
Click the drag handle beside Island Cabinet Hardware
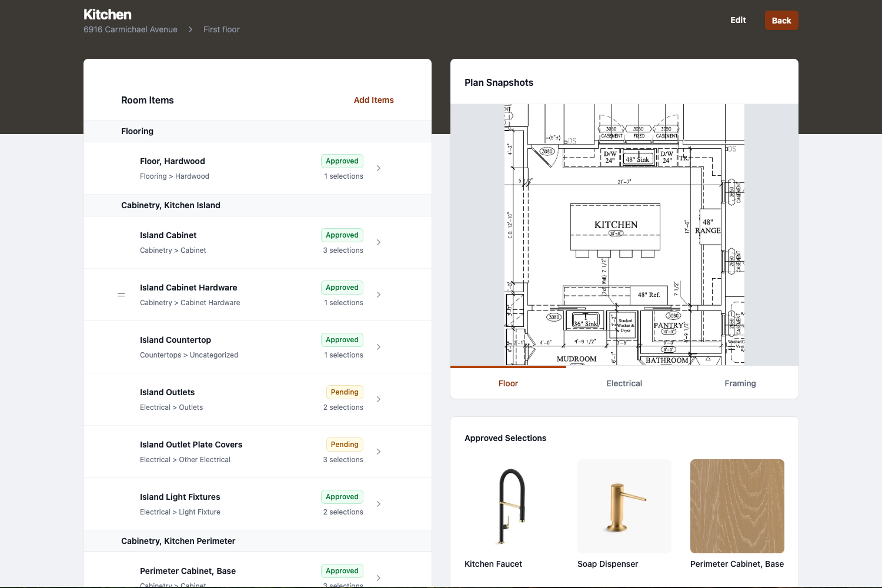[x=121, y=295]
